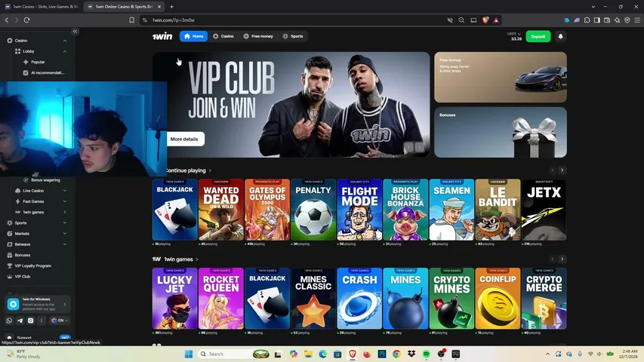
Task: Switch to the Casino tab in header
Action: pos(223,36)
